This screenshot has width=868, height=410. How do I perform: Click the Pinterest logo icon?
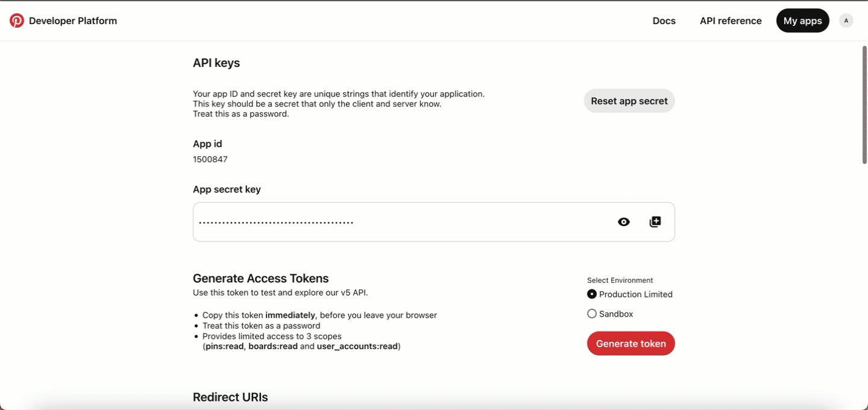click(17, 20)
